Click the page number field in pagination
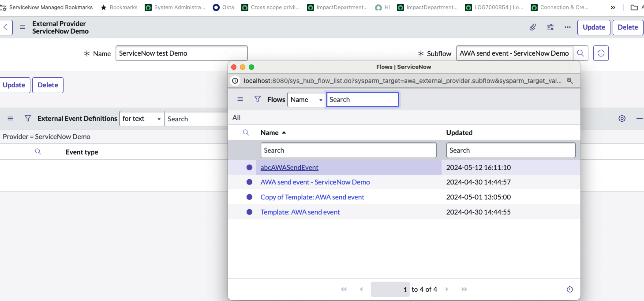This screenshot has width=644, height=301. tap(390, 289)
